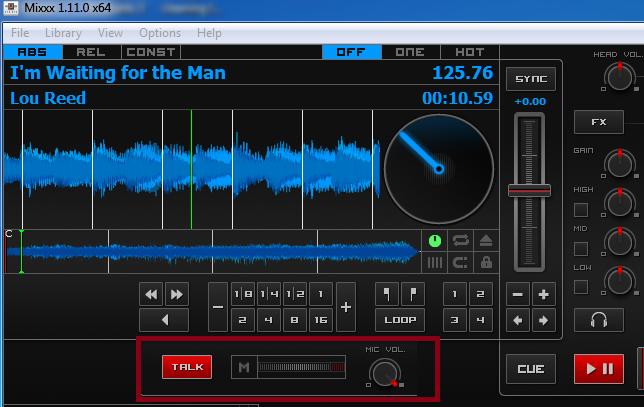Screen dimensions: 644x407
Task: Eject the track with eject icon
Action: [x=486, y=241]
